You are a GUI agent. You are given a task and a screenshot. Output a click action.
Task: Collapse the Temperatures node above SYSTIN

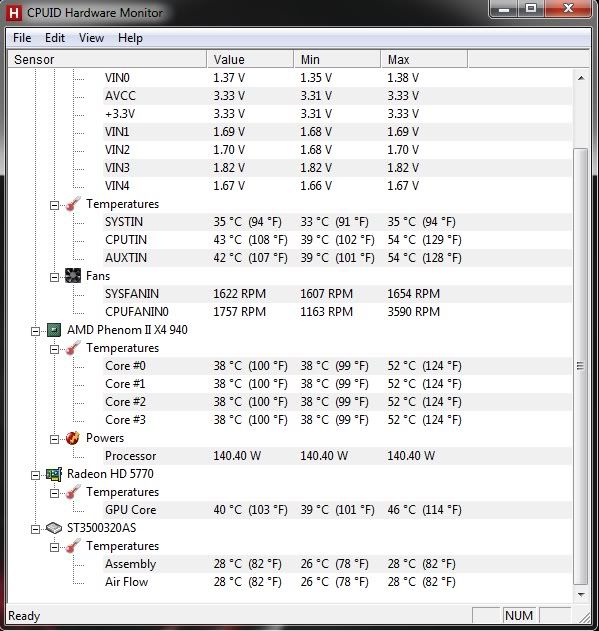coord(54,206)
